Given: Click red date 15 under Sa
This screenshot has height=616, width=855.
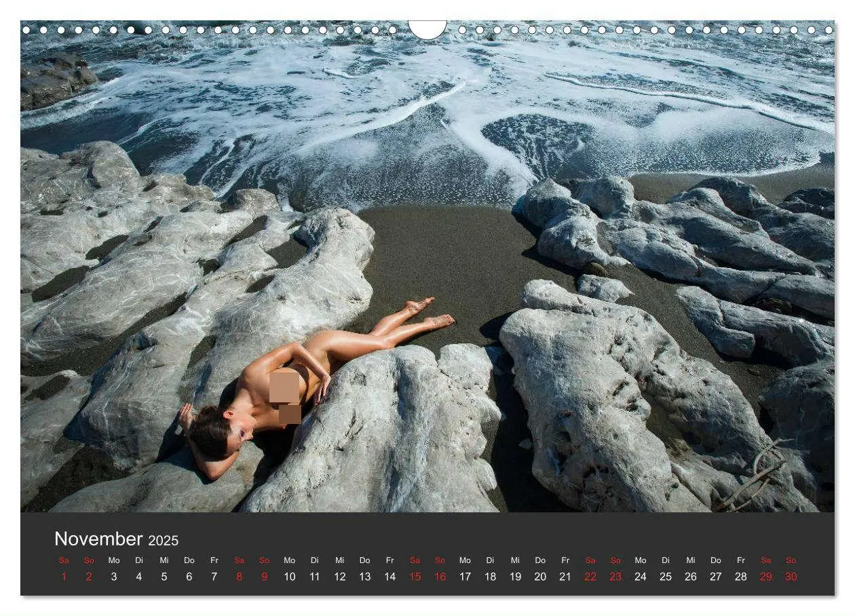Looking at the screenshot, I should click(x=415, y=577).
